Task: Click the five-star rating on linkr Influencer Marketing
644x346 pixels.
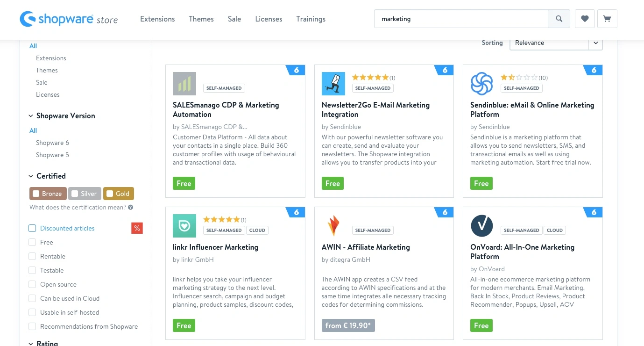Action: (x=221, y=219)
